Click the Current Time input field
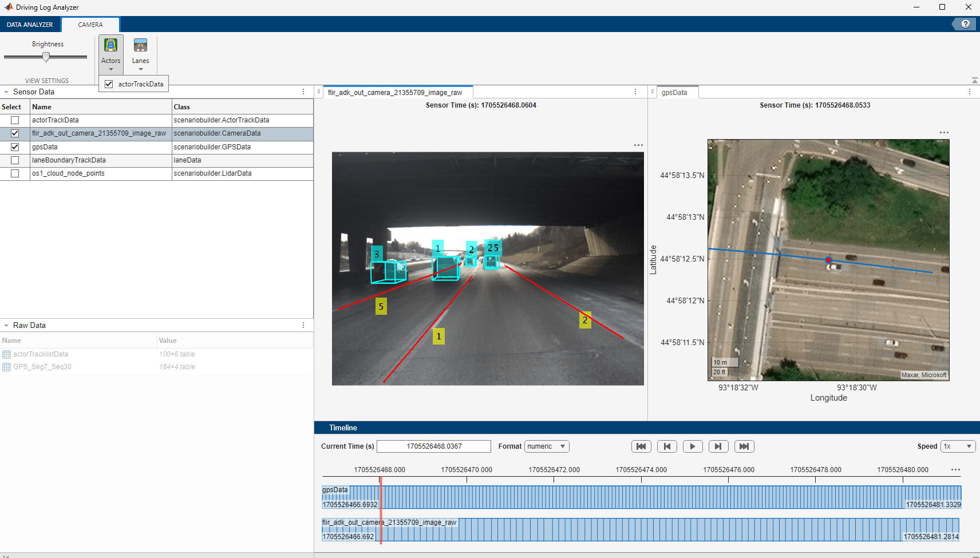 (433, 446)
